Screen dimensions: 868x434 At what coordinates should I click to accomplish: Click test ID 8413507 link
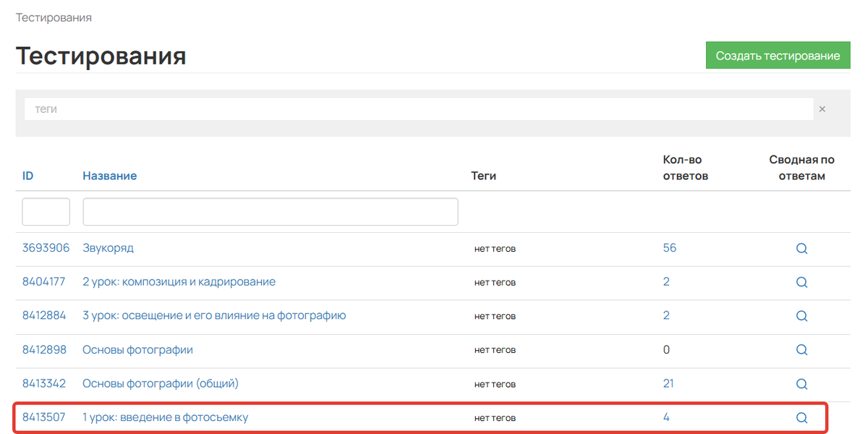44,417
